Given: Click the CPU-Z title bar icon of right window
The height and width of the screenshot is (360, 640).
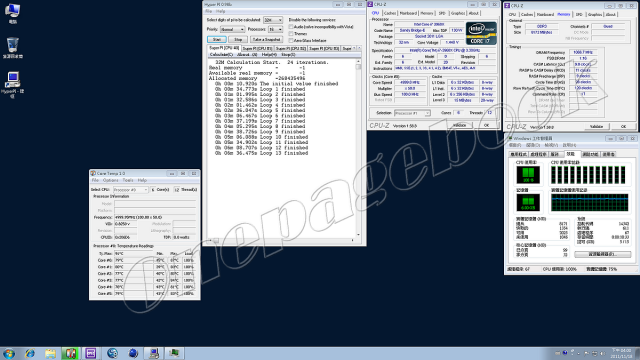Looking at the screenshot, I should 507,6.
